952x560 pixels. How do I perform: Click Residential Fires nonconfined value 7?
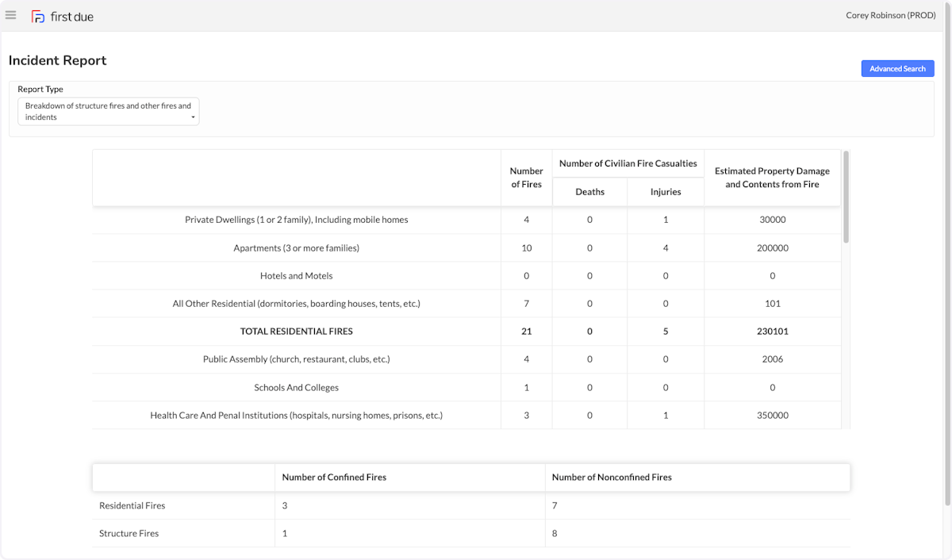coord(555,505)
